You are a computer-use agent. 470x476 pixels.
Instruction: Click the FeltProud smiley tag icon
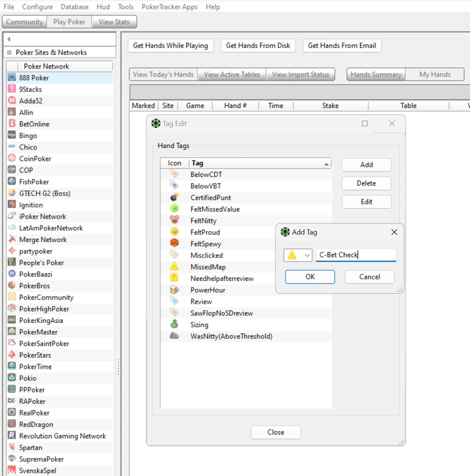(x=174, y=232)
